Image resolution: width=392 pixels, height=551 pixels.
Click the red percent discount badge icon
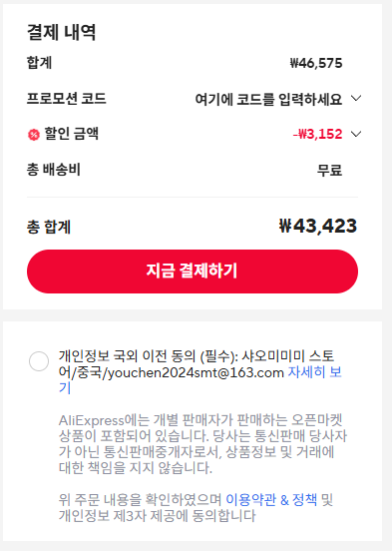pyautogui.click(x=34, y=135)
